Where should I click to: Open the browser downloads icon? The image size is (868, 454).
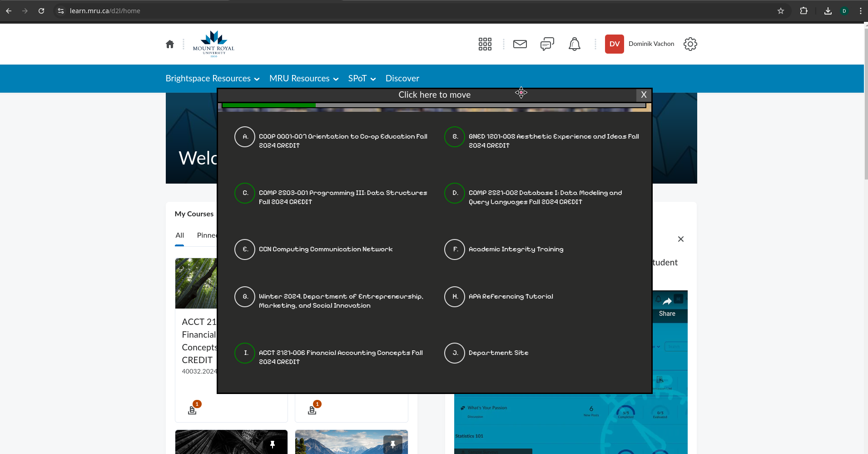coord(828,11)
